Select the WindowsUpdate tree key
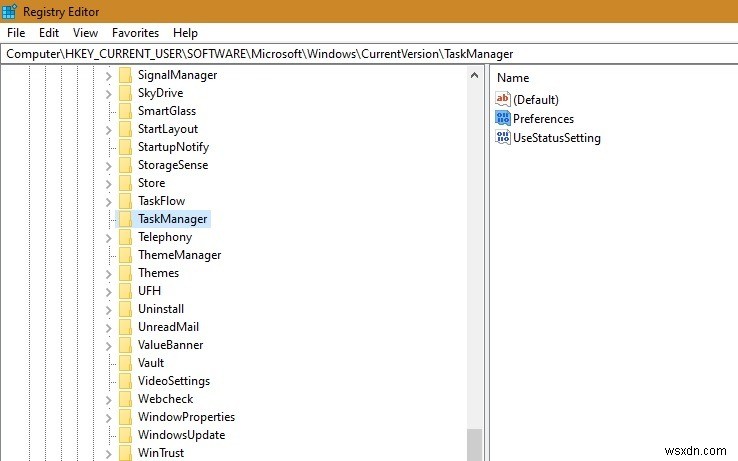 pyautogui.click(x=181, y=435)
